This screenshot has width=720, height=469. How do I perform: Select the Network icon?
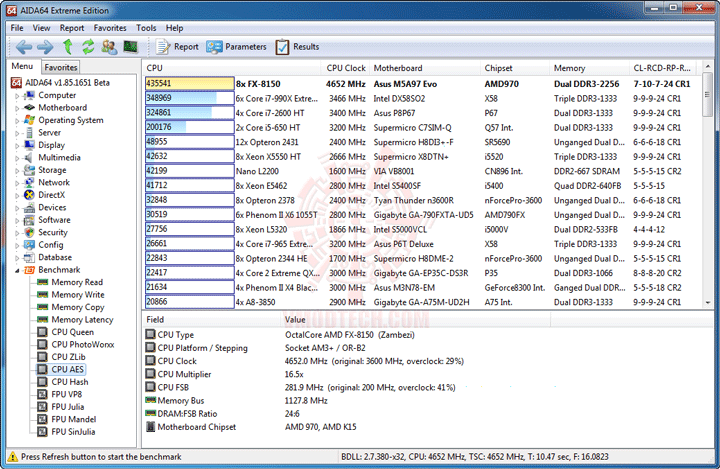tap(29, 182)
